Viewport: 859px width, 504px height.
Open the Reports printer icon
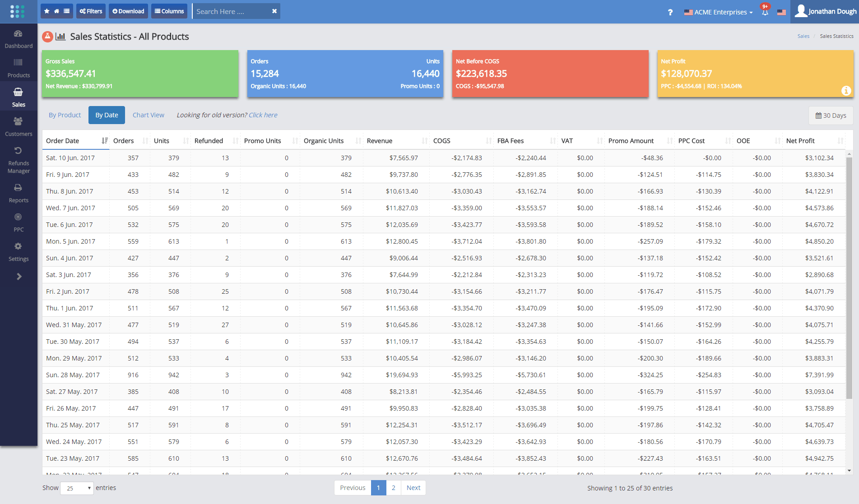tap(18, 188)
